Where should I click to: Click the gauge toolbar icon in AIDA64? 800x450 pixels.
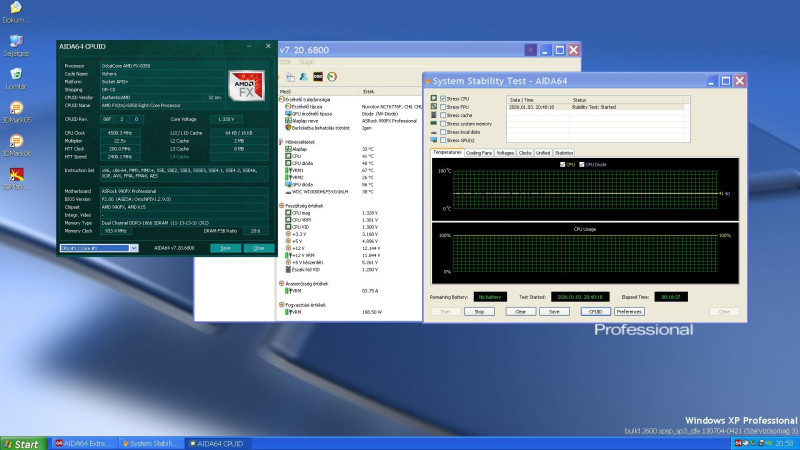click(333, 75)
